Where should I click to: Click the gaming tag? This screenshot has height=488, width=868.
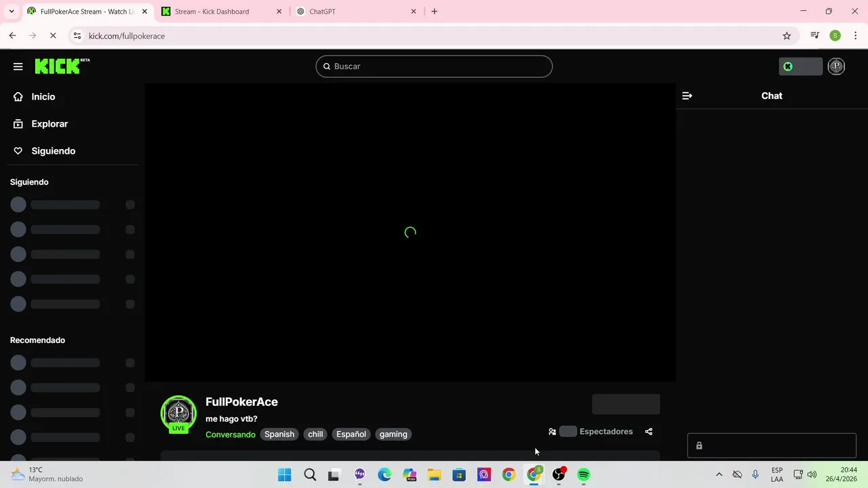tap(393, 434)
